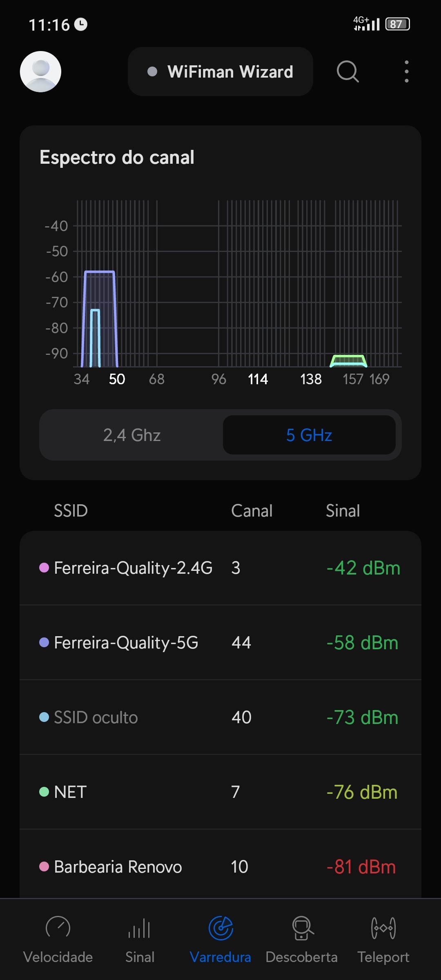Sort networks by Canal column header
Screen dimensions: 441x980
click(252, 511)
